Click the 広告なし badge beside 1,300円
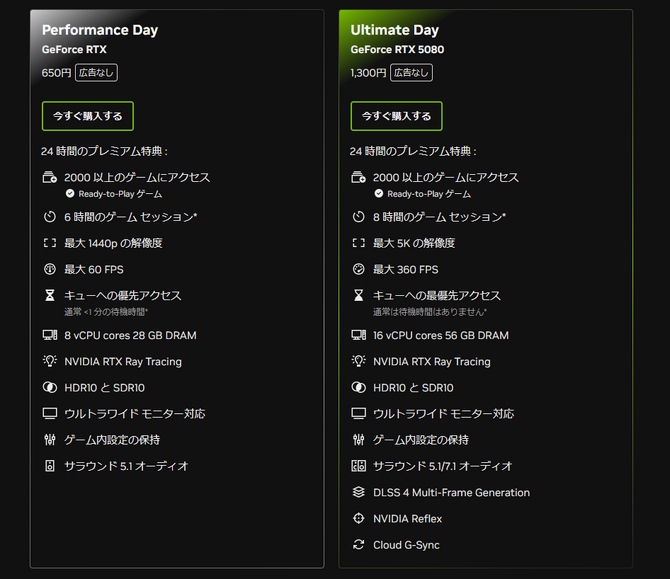 tap(411, 73)
